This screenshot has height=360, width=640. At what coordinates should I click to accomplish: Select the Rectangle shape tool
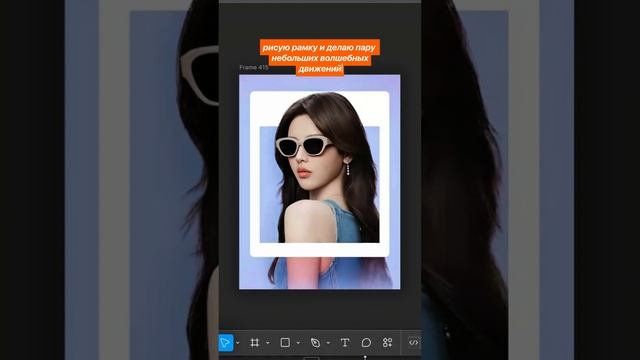285,342
